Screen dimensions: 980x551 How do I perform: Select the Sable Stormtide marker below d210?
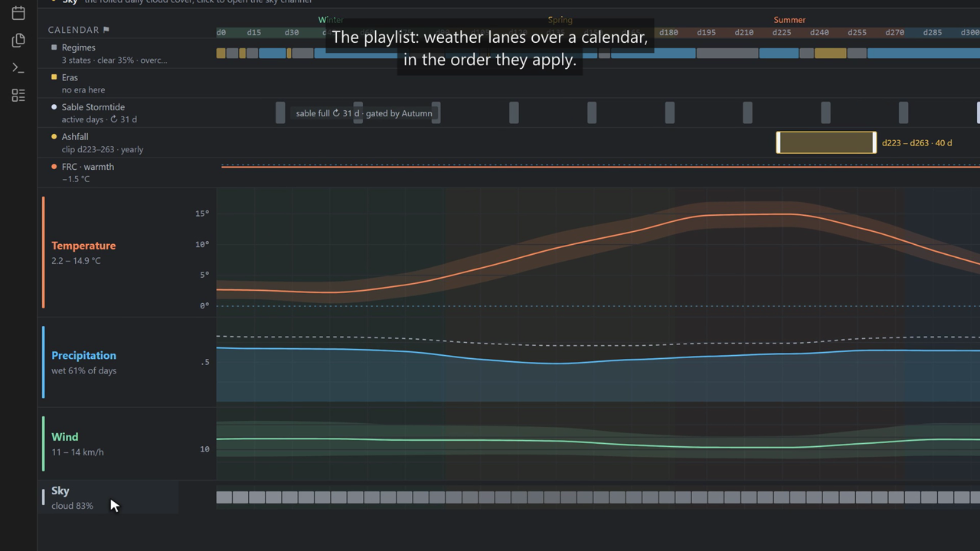tap(747, 112)
